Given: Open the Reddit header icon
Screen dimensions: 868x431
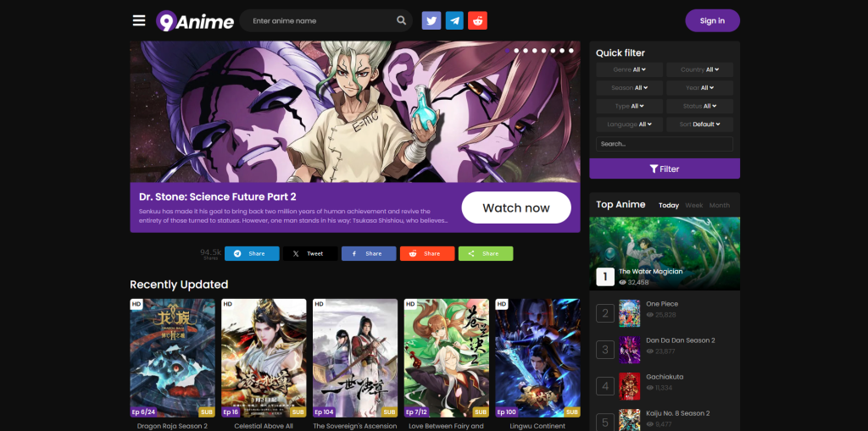Looking at the screenshot, I should (x=477, y=20).
